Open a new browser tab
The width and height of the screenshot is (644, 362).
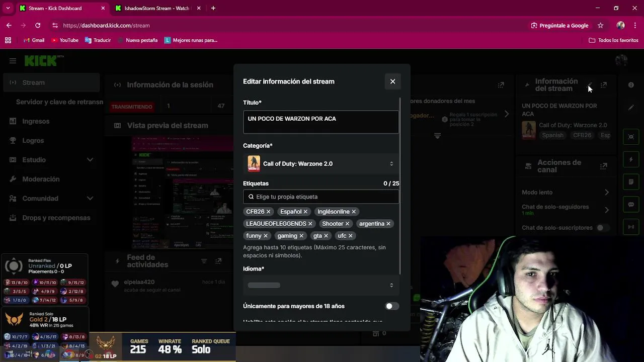(213, 8)
